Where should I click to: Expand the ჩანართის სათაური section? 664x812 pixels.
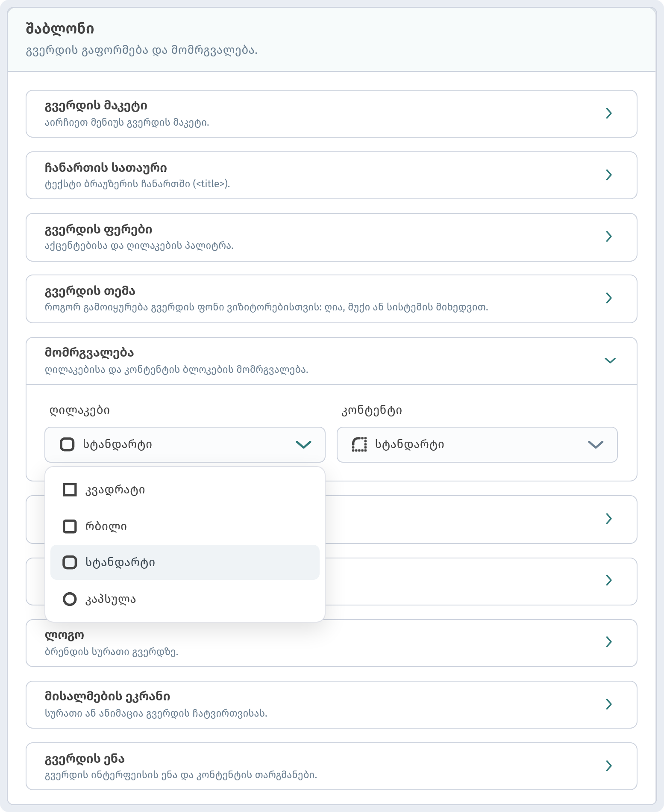click(x=332, y=175)
